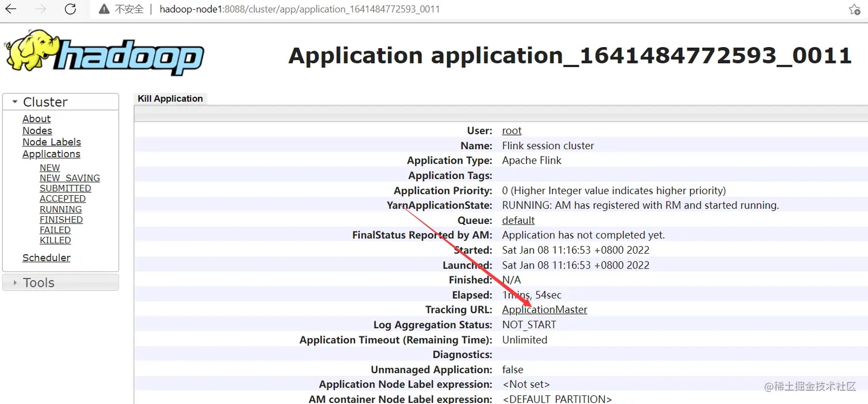Click the Kill Application button
The height and width of the screenshot is (404, 868).
click(x=170, y=99)
